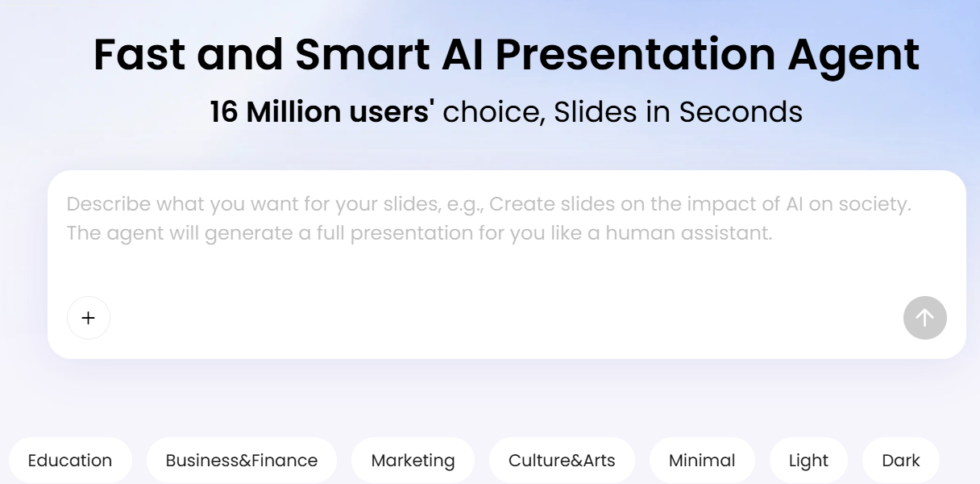Click placeholder line "The agent will generate"
The width and height of the screenshot is (980, 484).
[420, 234]
